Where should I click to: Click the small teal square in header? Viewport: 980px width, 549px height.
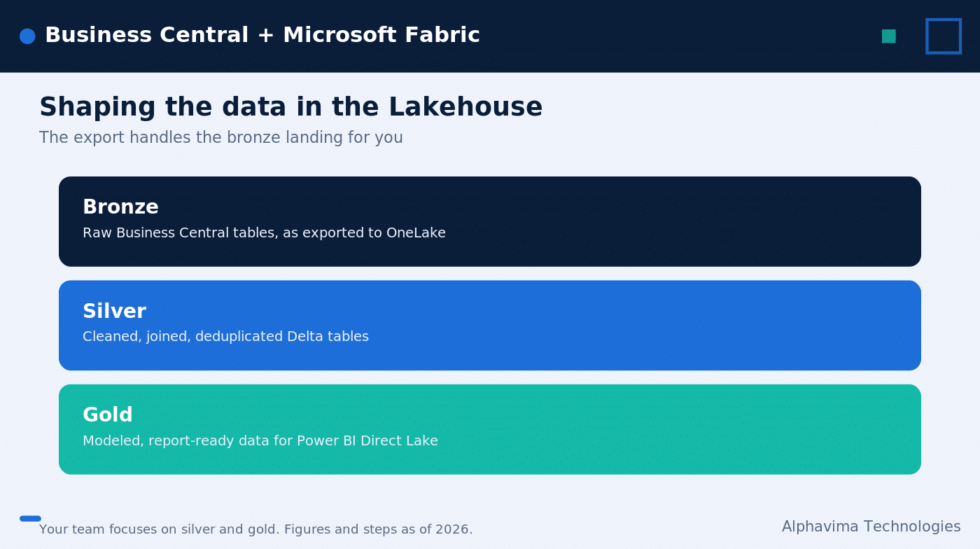[888, 36]
